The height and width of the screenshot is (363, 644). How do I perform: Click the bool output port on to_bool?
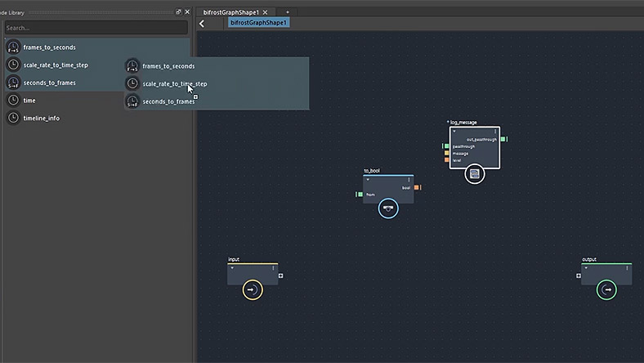(417, 187)
